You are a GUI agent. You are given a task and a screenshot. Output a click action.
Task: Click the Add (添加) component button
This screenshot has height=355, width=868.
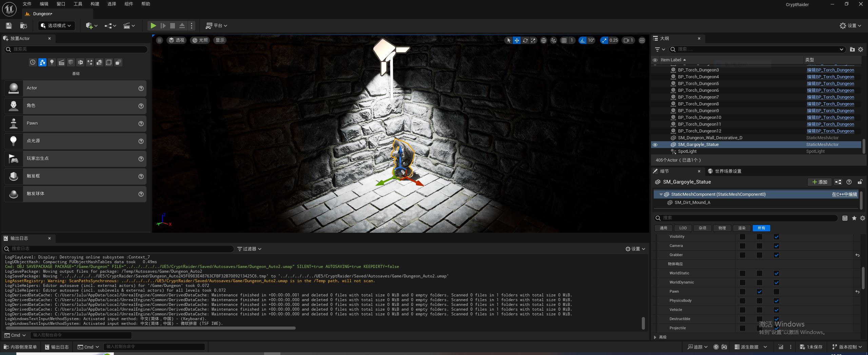[819, 182]
